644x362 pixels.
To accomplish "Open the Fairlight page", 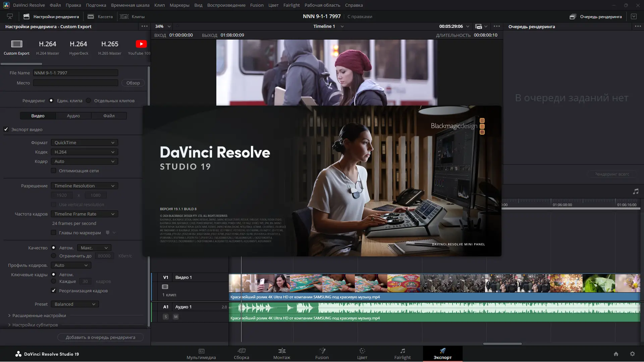I will 402,353.
